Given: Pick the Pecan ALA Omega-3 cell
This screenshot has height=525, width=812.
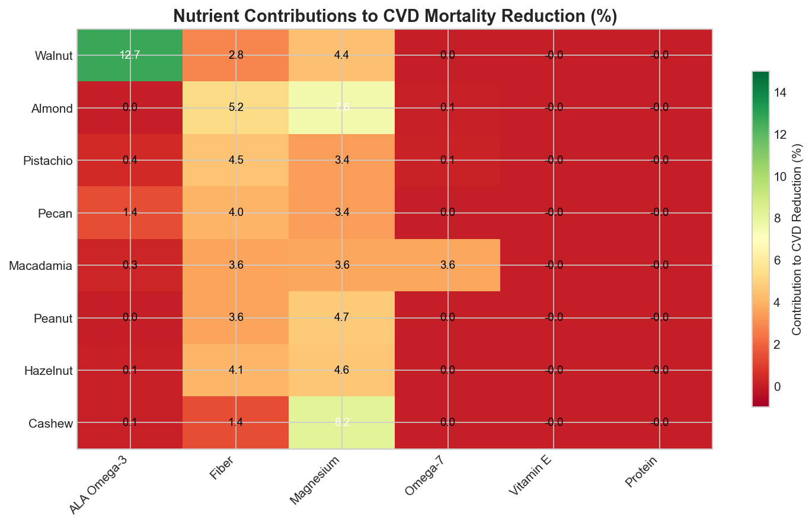Looking at the screenshot, I should [x=130, y=213].
